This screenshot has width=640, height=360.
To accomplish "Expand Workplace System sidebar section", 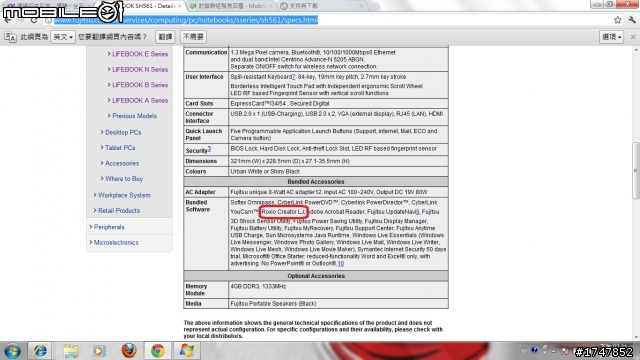I will tap(124, 195).
